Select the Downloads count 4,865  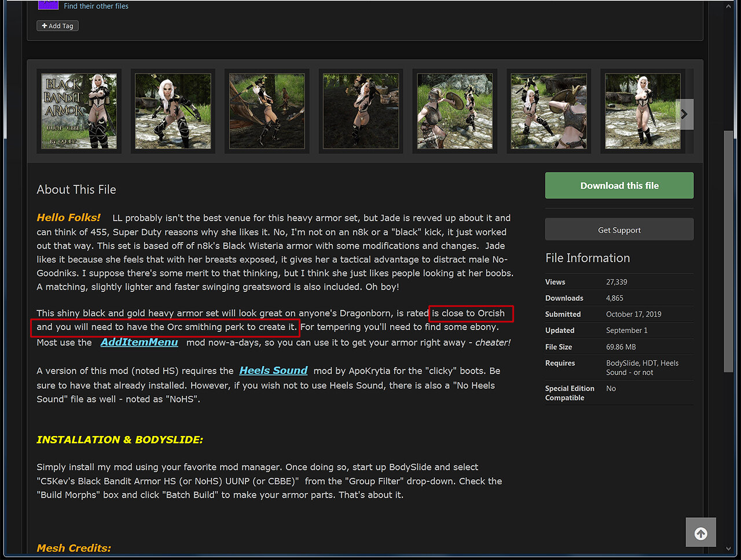[615, 298]
